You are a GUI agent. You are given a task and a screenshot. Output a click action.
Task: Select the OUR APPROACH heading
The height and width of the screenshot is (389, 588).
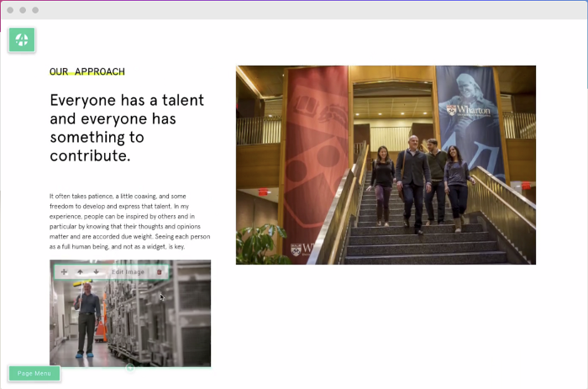[x=87, y=72]
